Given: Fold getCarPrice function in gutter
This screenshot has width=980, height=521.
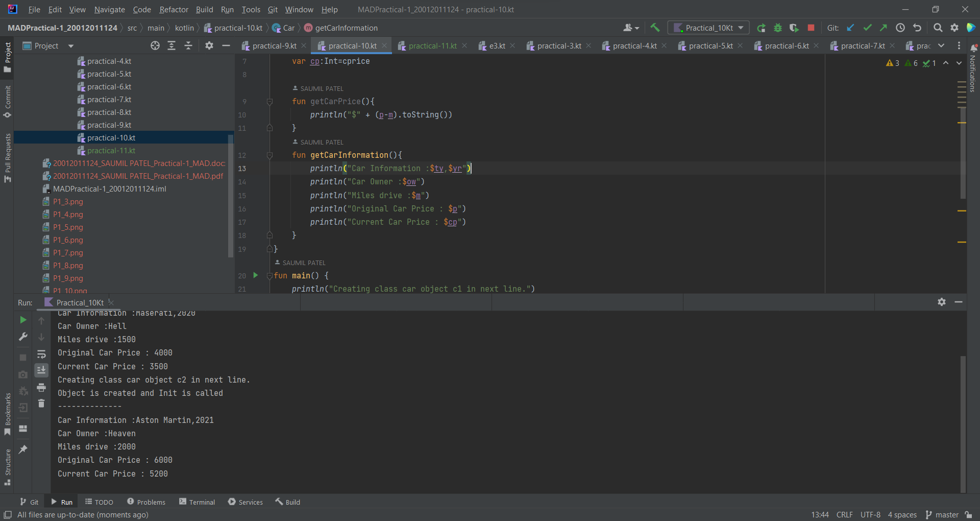Looking at the screenshot, I should [269, 102].
